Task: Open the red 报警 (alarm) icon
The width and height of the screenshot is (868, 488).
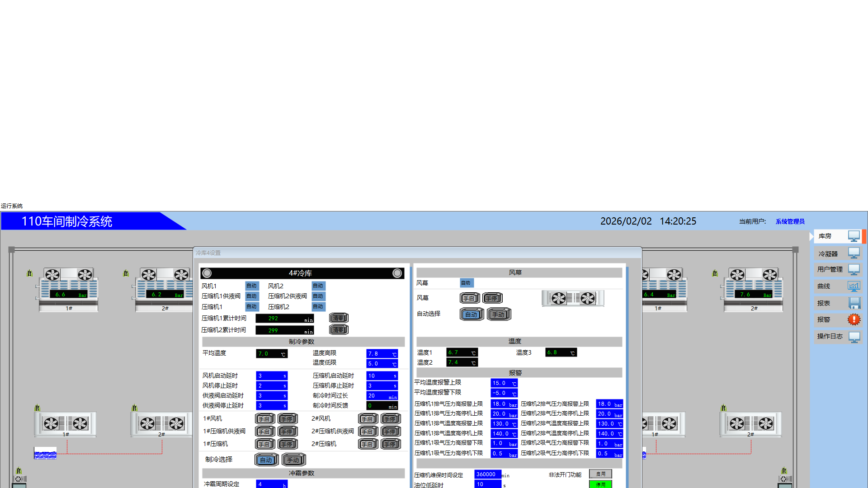Action: click(x=854, y=319)
